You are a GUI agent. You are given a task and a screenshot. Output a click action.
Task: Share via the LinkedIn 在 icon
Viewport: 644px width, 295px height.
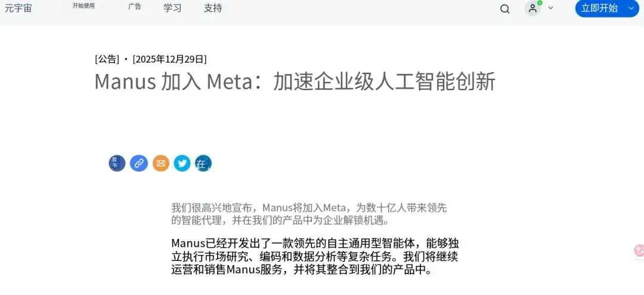pos(203,164)
